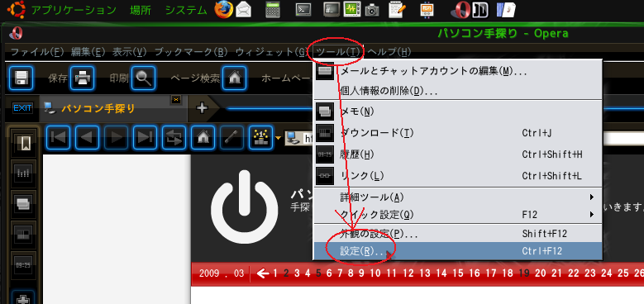Screen dimensions: 644x304
Task: Click the magnifier page search icon
Action: point(143,78)
